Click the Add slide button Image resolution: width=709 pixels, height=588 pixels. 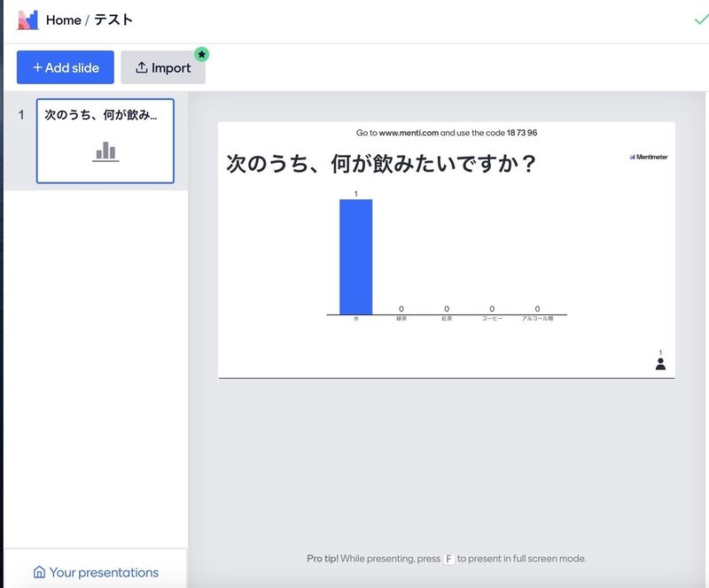tap(65, 67)
